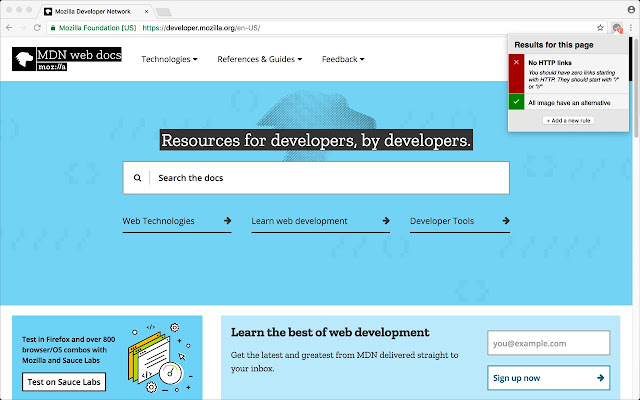640x400 pixels.
Task: Click the All image have an alternative rule text
Action: point(569,102)
